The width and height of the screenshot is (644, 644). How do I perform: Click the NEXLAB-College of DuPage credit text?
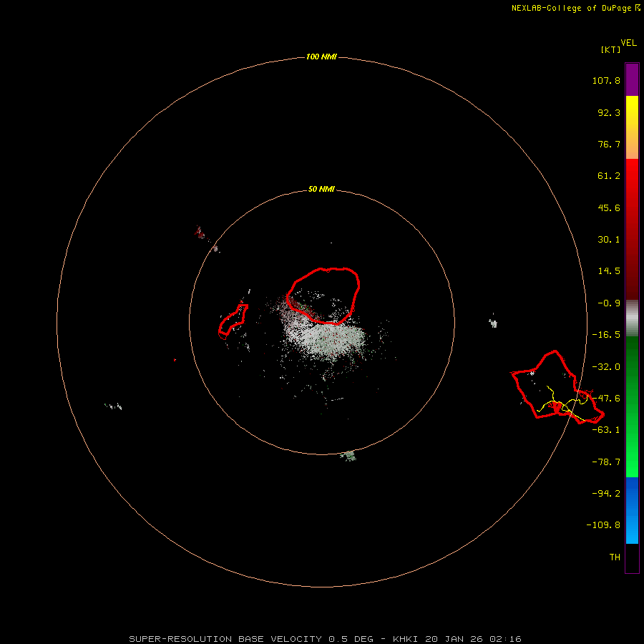571,8
